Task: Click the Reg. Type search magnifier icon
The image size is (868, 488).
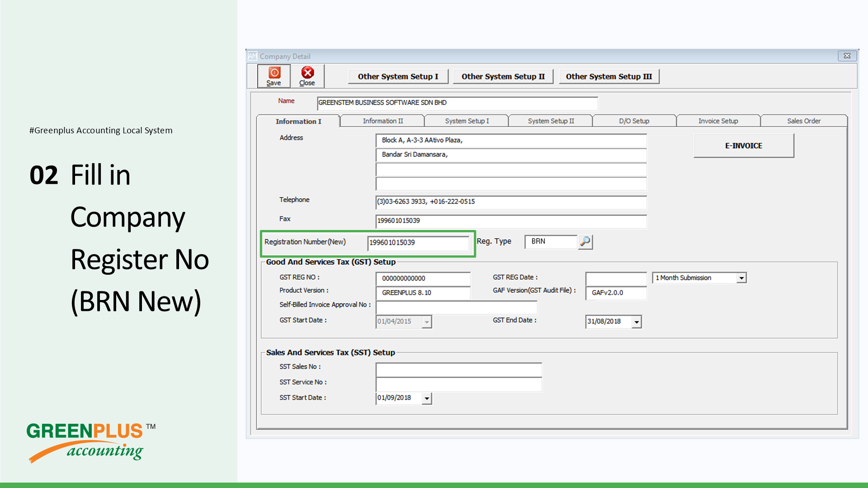Action: click(x=585, y=242)
